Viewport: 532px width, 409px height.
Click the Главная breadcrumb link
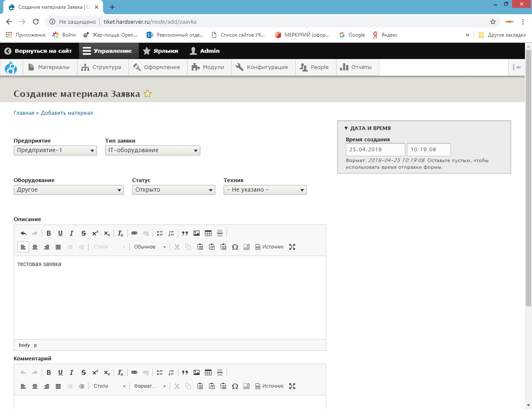coord(24,113)
